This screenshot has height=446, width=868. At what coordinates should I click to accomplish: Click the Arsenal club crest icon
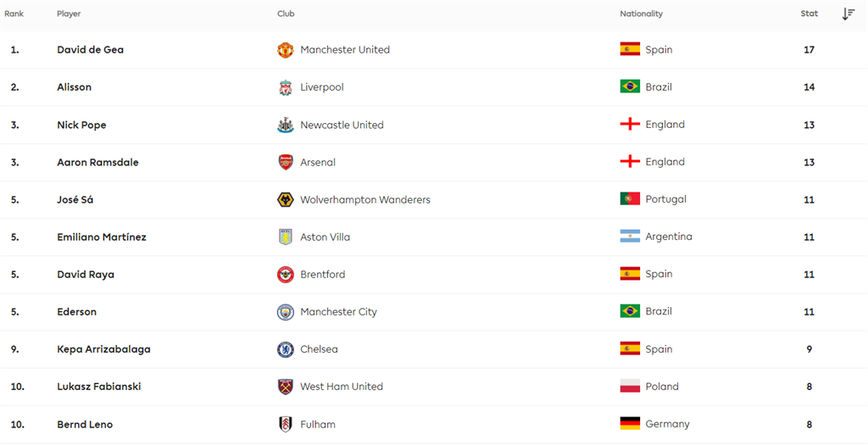pos(286,162)
